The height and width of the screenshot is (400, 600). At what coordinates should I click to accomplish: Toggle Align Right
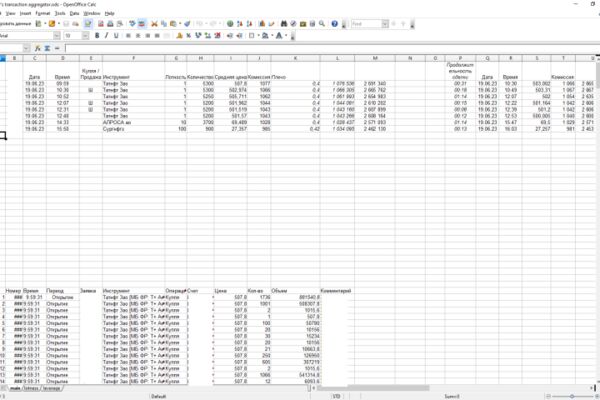pos(147,36)
